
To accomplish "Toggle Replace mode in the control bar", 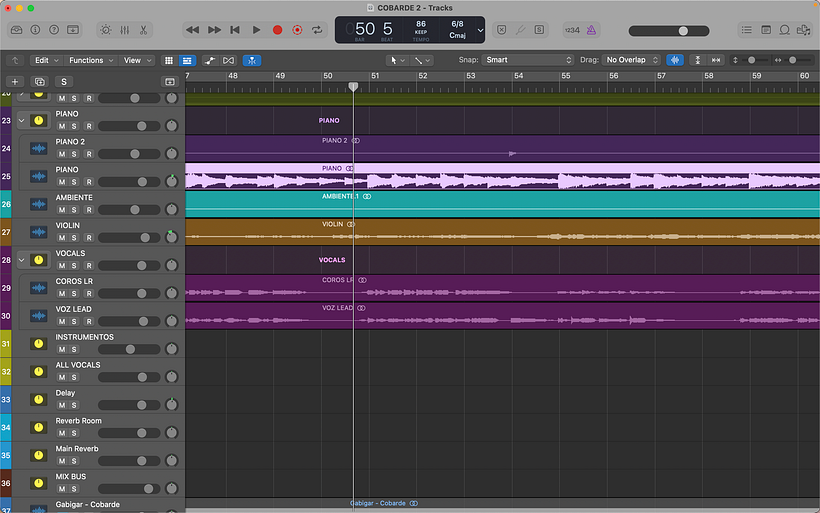I will (502, 30).
